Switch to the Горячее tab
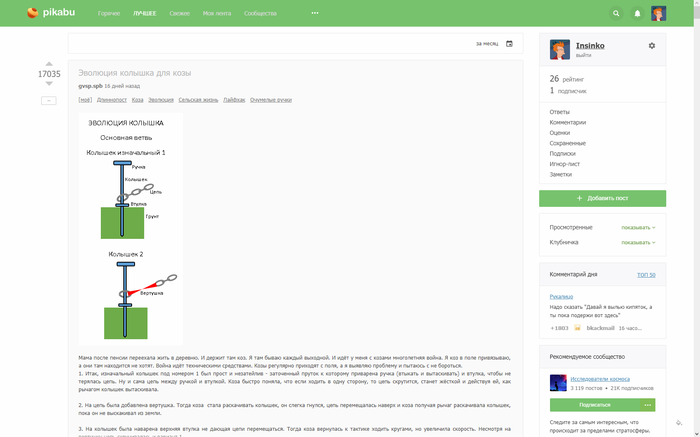This screenshot has width=700, height=437. 108,14
